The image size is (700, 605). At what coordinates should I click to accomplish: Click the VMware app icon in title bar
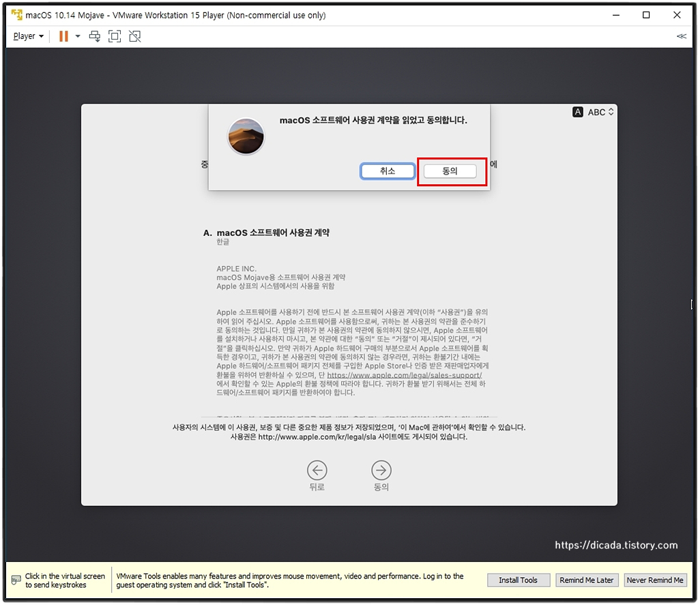(16, 15)
